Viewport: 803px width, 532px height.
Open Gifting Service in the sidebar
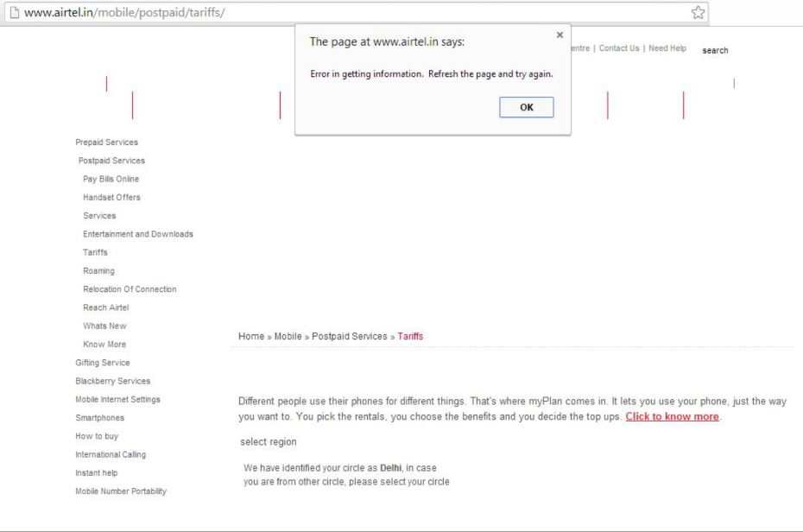tap(103, 363)
